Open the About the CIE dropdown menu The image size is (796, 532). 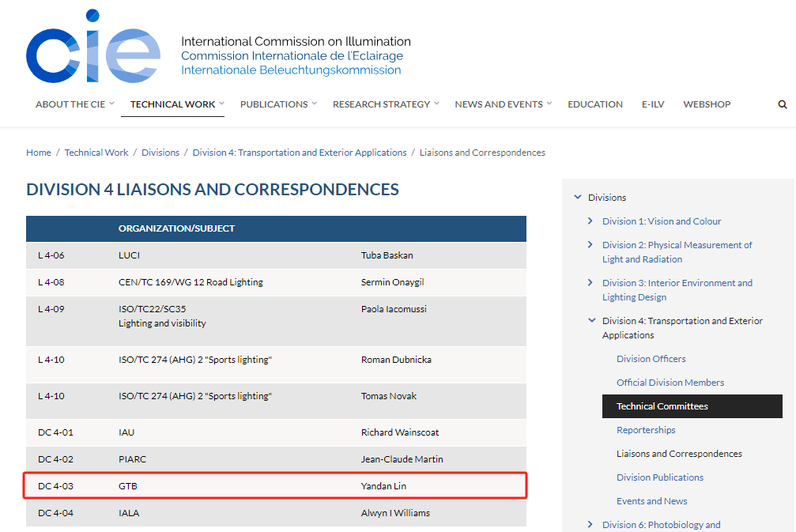tap(74, 104)
